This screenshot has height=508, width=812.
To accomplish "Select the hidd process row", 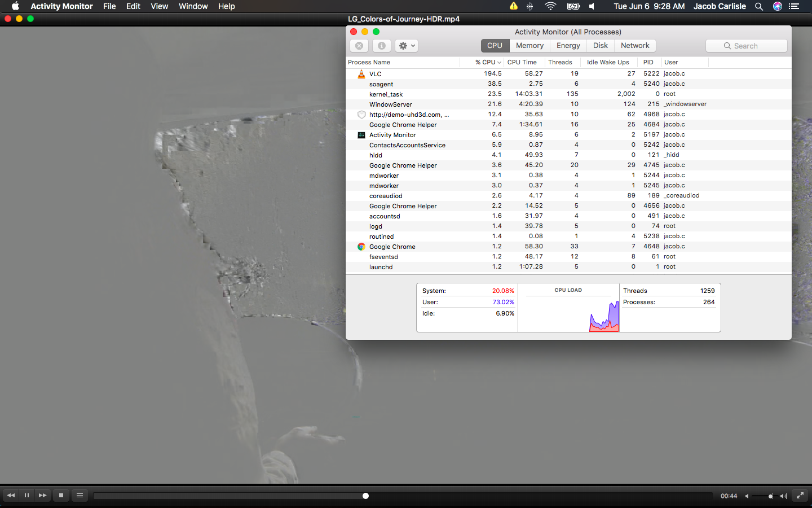I will coord(568,155).
